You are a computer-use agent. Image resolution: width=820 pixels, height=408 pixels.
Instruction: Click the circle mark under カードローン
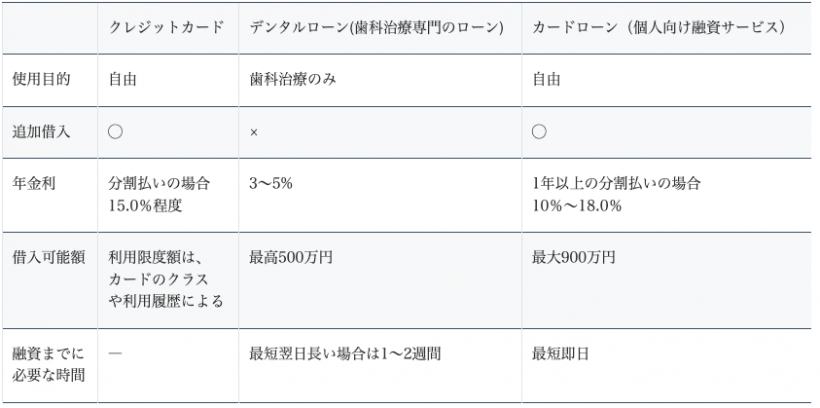click(x=539, y=132)
